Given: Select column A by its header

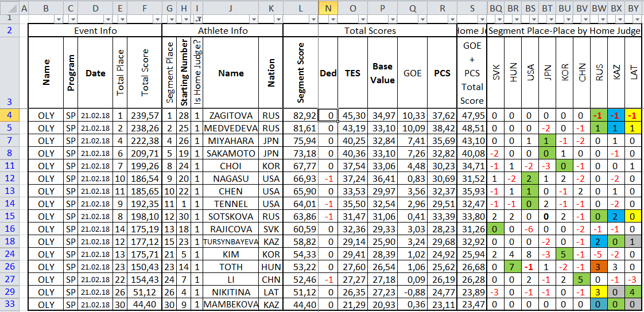Looking at the screenshot, I should point(24,7).
